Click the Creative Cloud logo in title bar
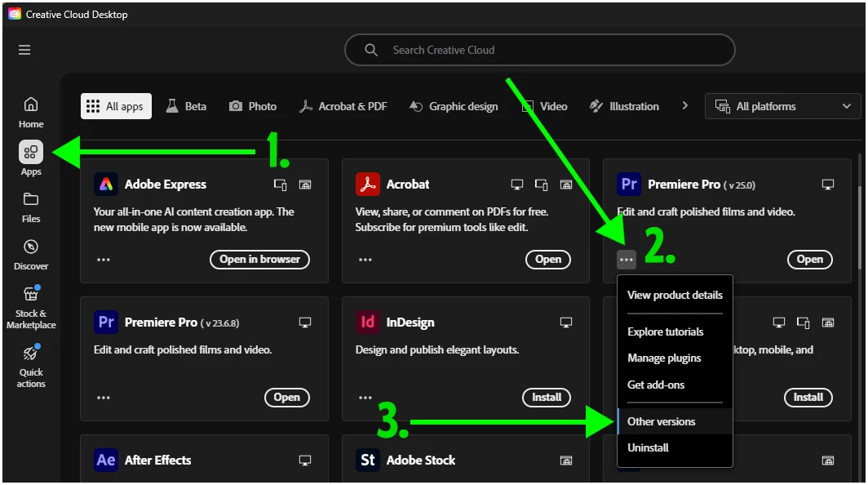Viewport: 868px width, 485px height. pos(15,14)
